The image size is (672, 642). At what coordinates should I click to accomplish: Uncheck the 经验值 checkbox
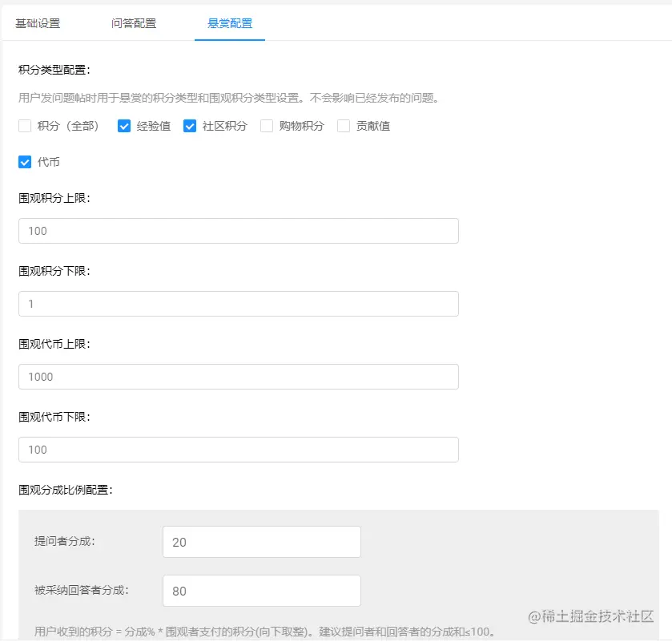pos(124,126)
